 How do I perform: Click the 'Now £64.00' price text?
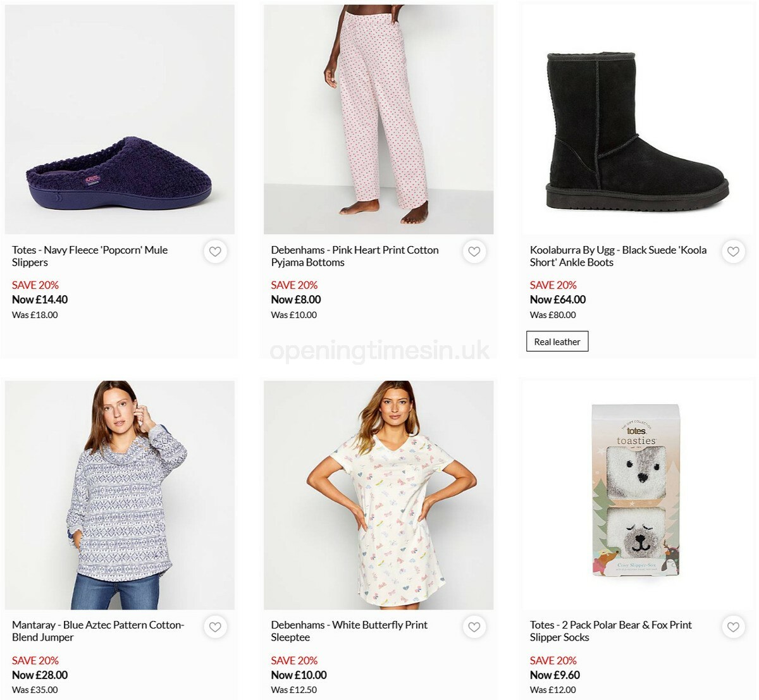(558, 300)
